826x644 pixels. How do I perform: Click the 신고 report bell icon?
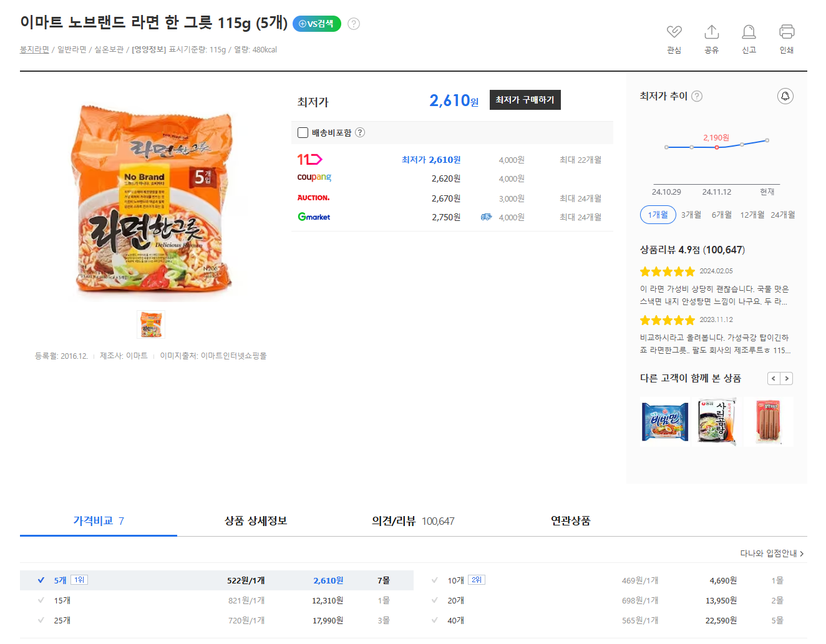pos(749,31)
